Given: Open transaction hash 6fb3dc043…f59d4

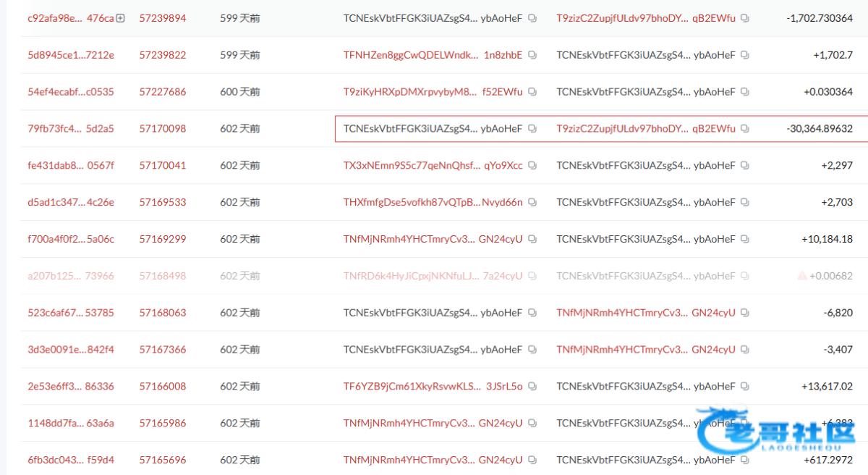Looking at the screenshot, I should coord(70,460).
